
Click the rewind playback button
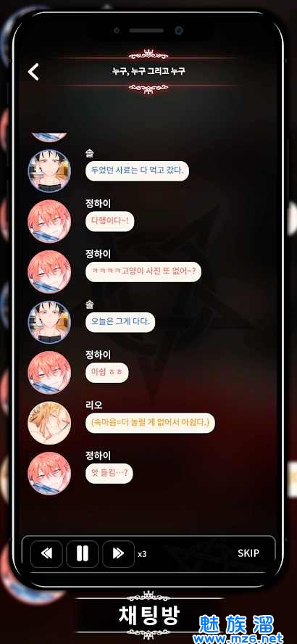[x=47, y=553]
